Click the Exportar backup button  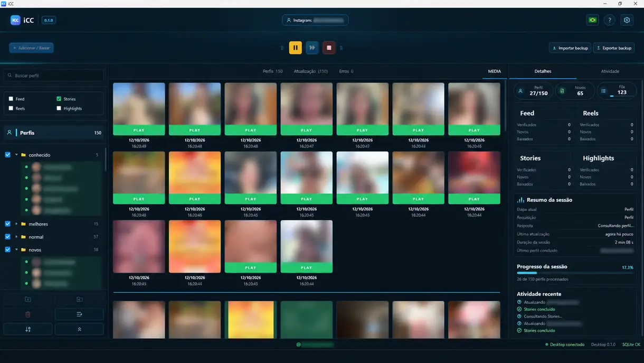pyautogui.click(x=614, y=48)
